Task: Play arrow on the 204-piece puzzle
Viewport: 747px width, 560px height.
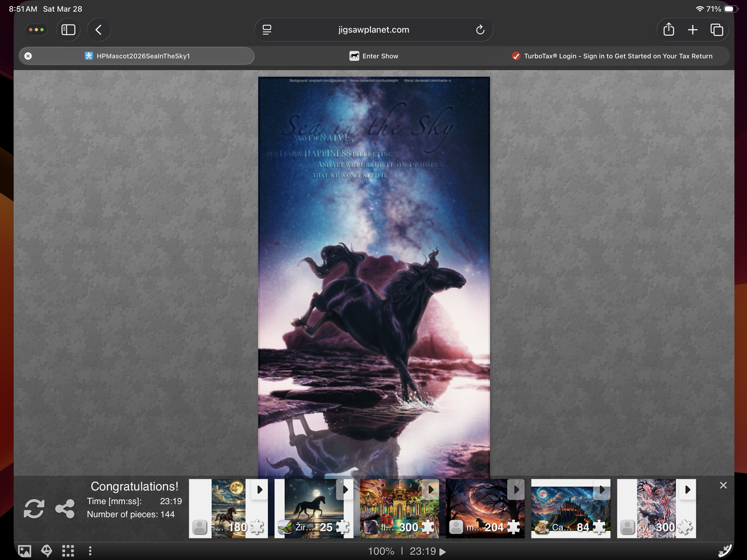Action: tap(516, 489)
